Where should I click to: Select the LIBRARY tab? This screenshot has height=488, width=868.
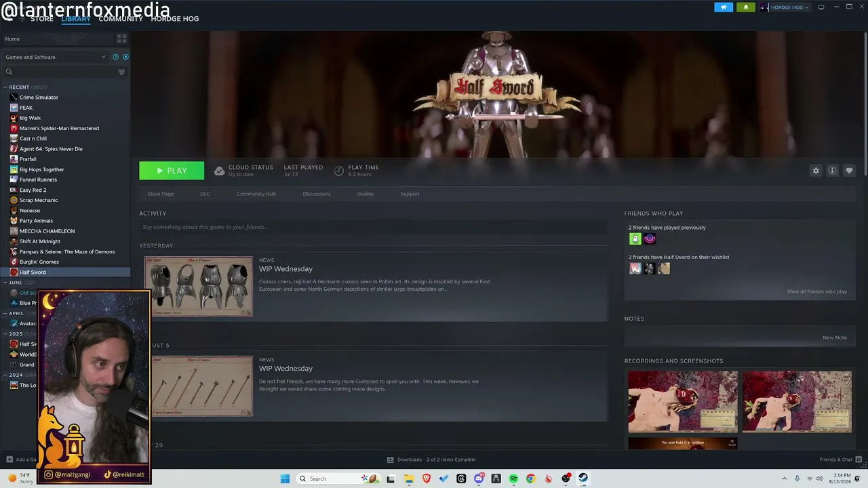76,19
